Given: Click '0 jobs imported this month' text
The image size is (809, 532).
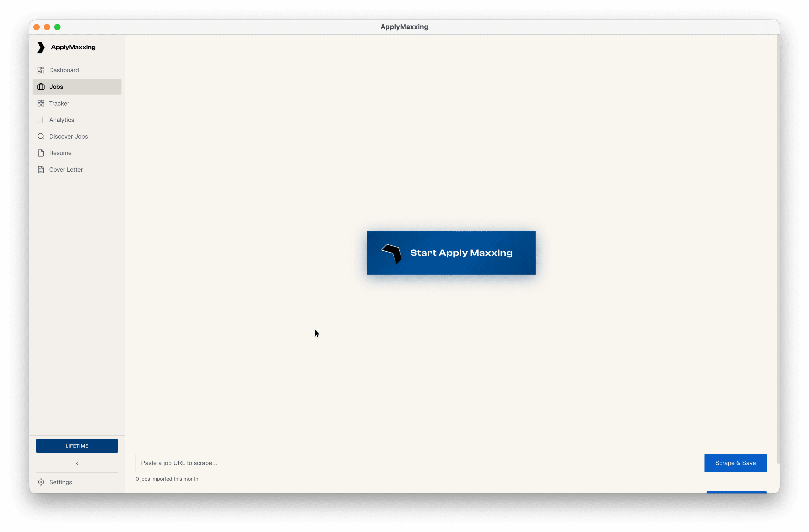Looking at the screenshot, I should coord(167,479).
